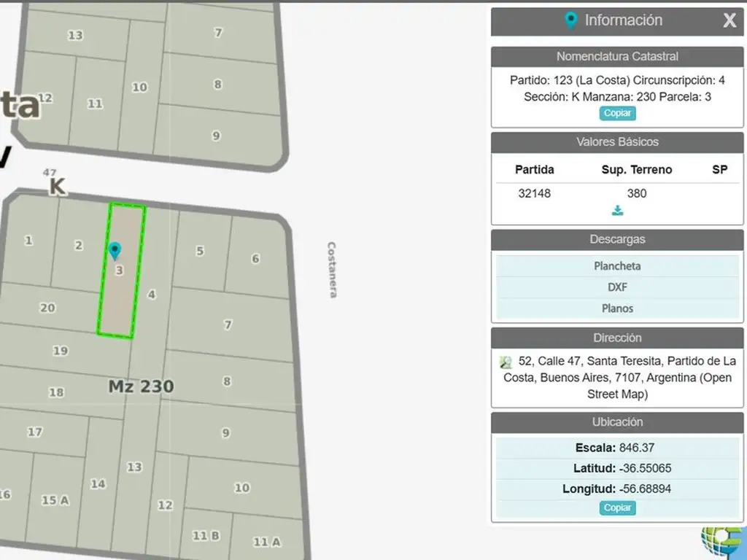Click the blue map marker on parcel 3
747x560 pixels.
point(115,251)
